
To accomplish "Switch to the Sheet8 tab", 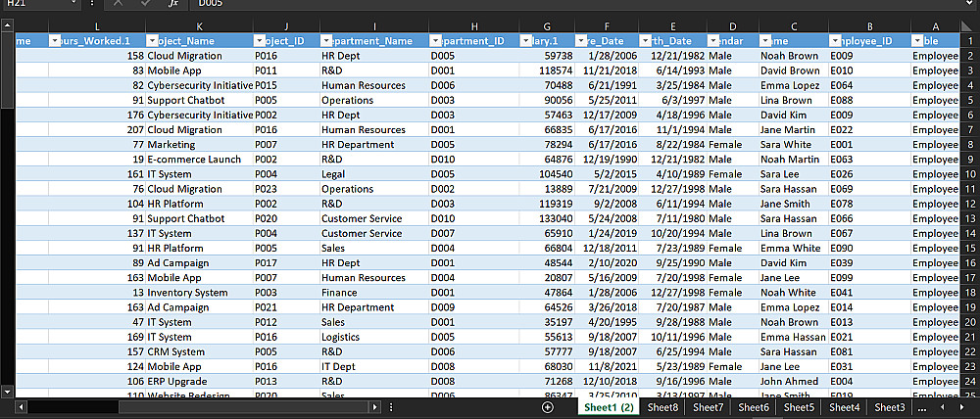I will 662,407.
